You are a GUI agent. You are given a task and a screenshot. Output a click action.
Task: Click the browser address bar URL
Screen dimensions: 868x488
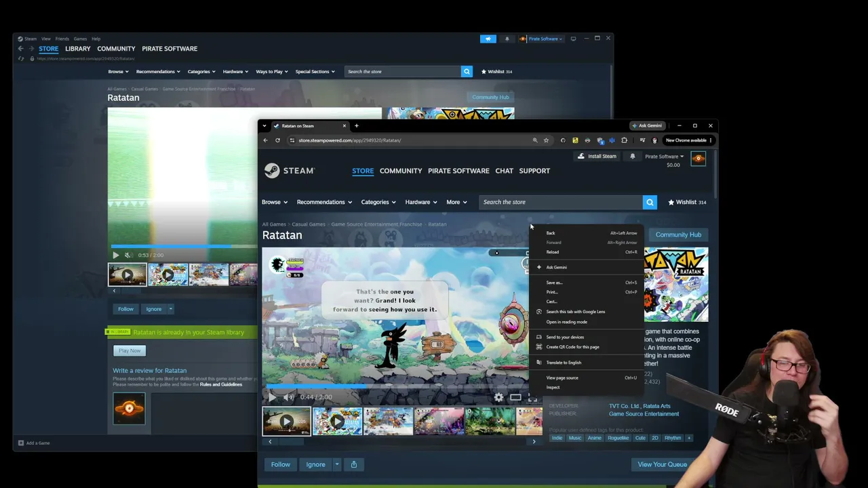[350, 140]
